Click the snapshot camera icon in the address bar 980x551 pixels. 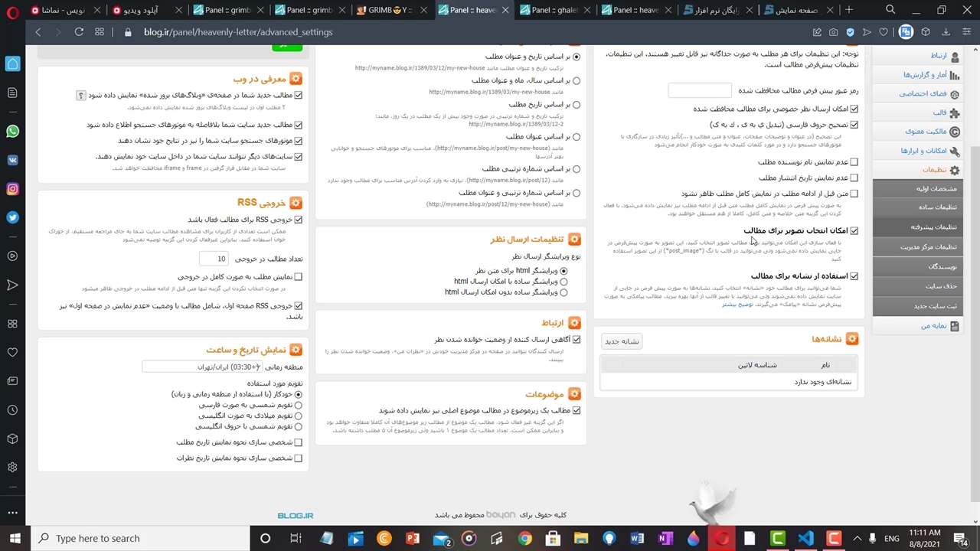point(834,32)
